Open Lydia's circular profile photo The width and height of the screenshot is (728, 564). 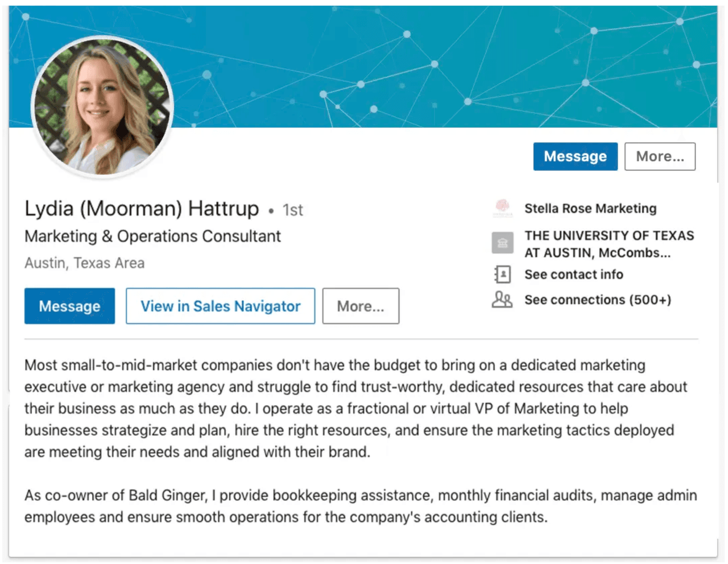pyautogui.click(x=102, y=108)
